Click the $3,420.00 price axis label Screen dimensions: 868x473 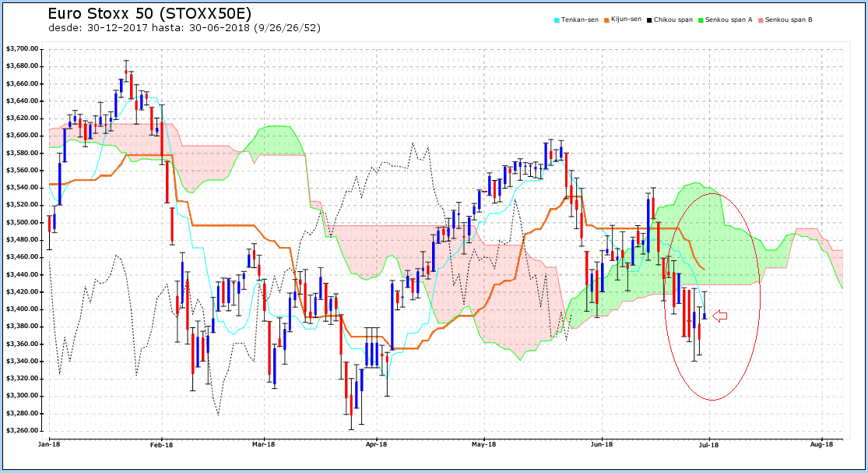tap(22, 292)
